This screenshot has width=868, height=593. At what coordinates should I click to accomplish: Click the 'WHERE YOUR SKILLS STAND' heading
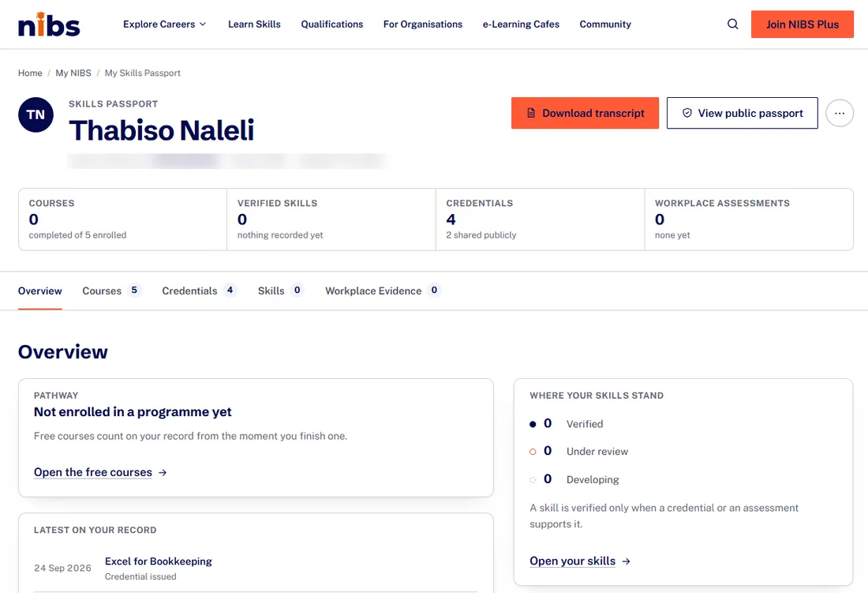[597, 396]
